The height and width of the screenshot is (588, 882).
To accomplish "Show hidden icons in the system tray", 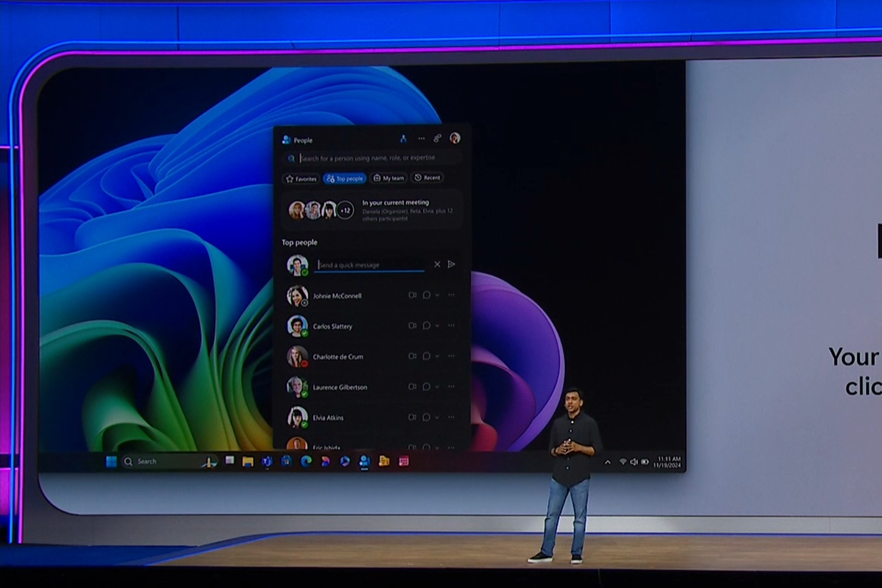I will [608, 462].
